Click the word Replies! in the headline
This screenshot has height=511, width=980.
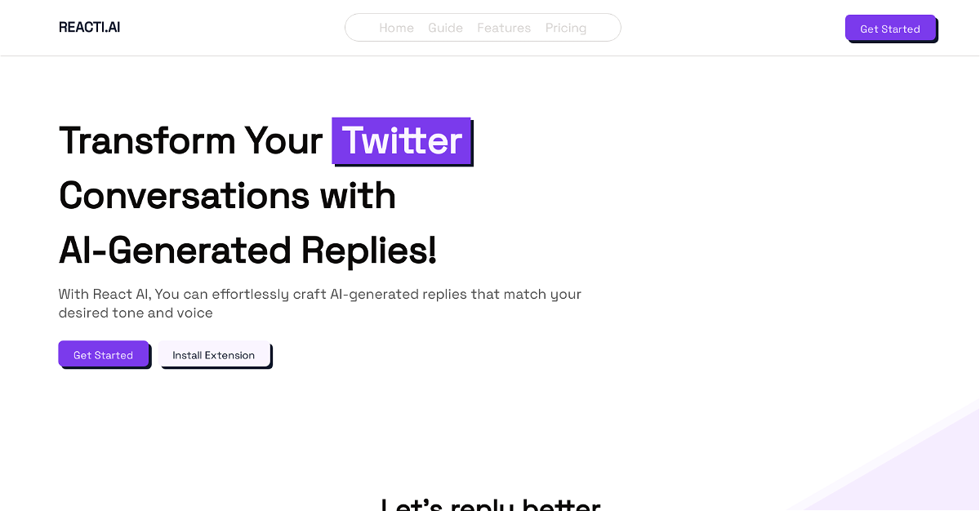369,251
